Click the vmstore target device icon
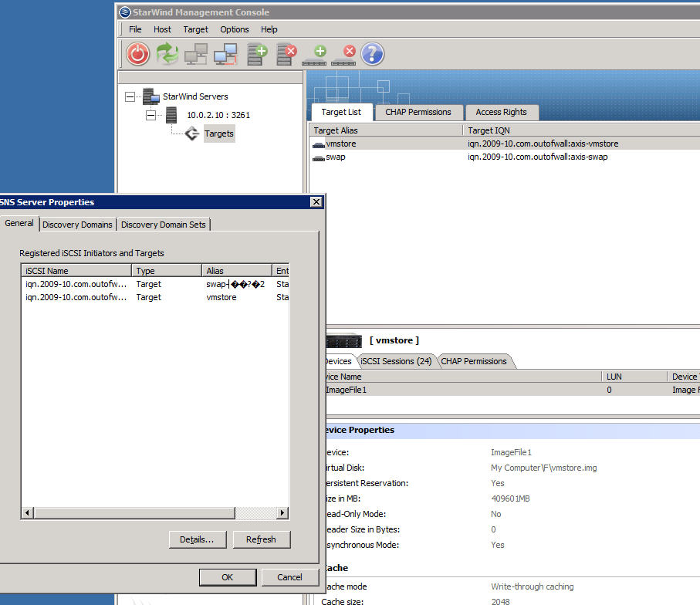Screen dimensions: 700x605 tap(318, 144)
